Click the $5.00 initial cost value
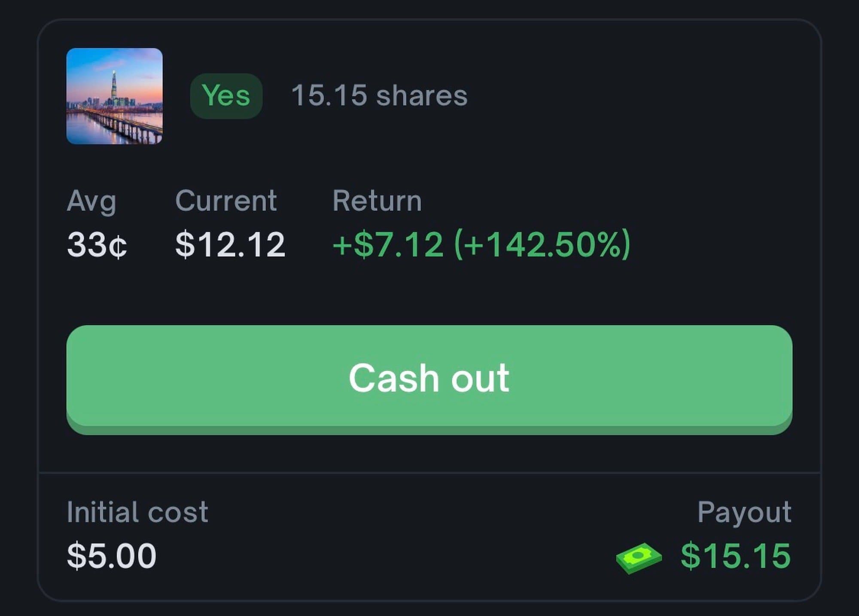Image resolution: width=859 pixels, height=616 pixels. pyautogui.click(x=112, y=556)
